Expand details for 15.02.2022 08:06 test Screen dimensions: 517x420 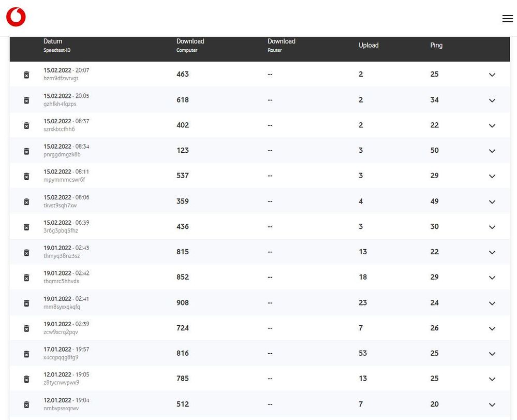pyautogui.click(x=492, y=202)
